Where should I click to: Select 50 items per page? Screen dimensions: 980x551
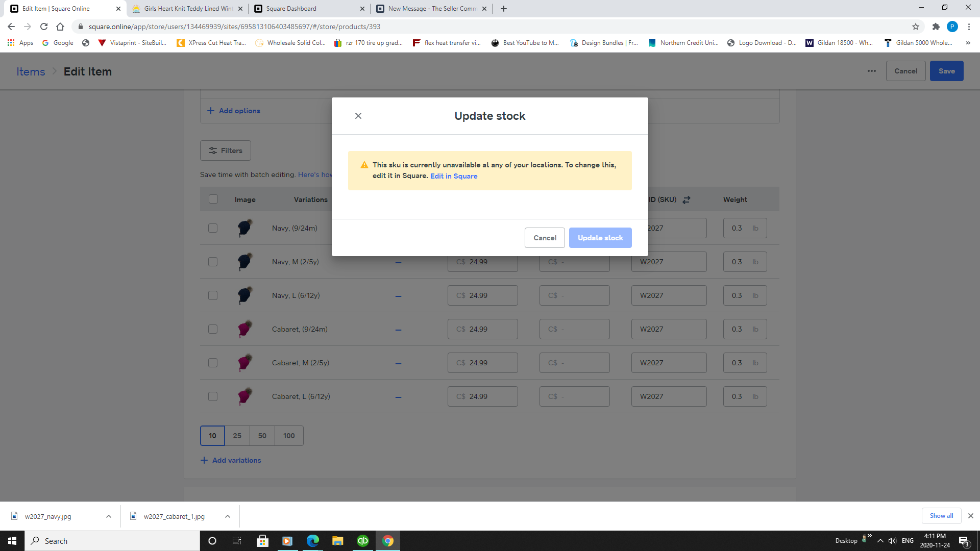click(x=262, y=436)
